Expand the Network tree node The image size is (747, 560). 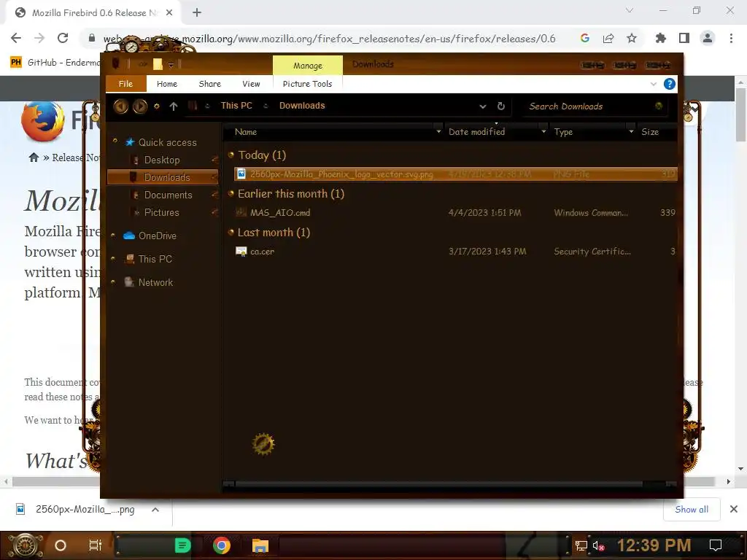tap(113, 282)
